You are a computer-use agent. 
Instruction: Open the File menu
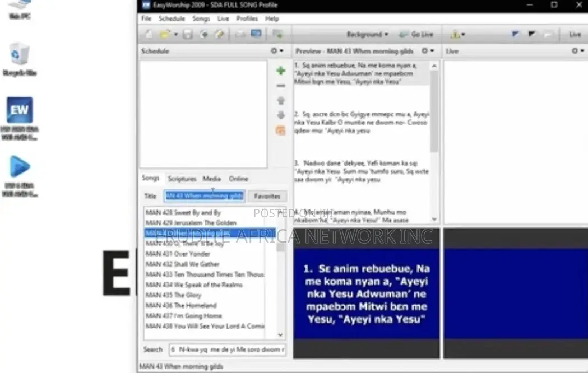pos(146,18)
